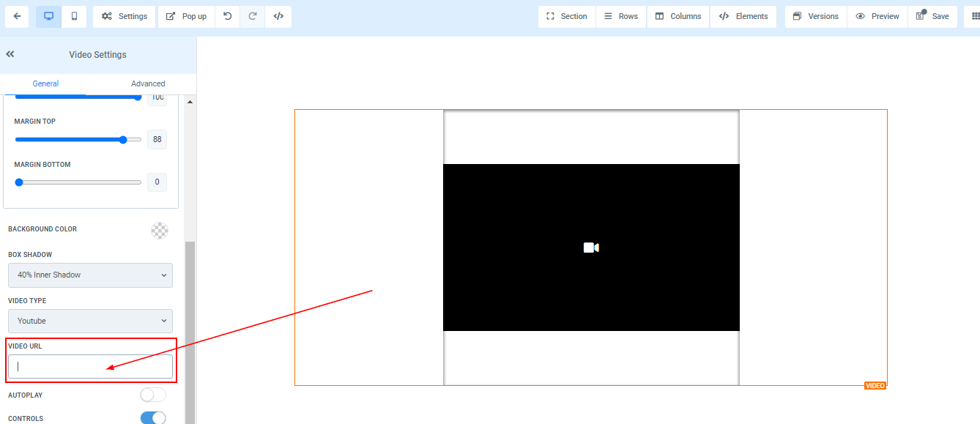Click the undo icon
The width and height of the screenshot is (980, 424).
pos(228,16)
